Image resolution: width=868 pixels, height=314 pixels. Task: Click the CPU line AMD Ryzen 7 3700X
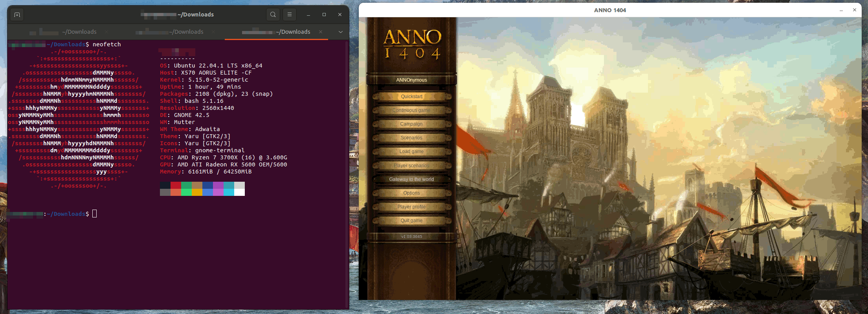(224, 157)
